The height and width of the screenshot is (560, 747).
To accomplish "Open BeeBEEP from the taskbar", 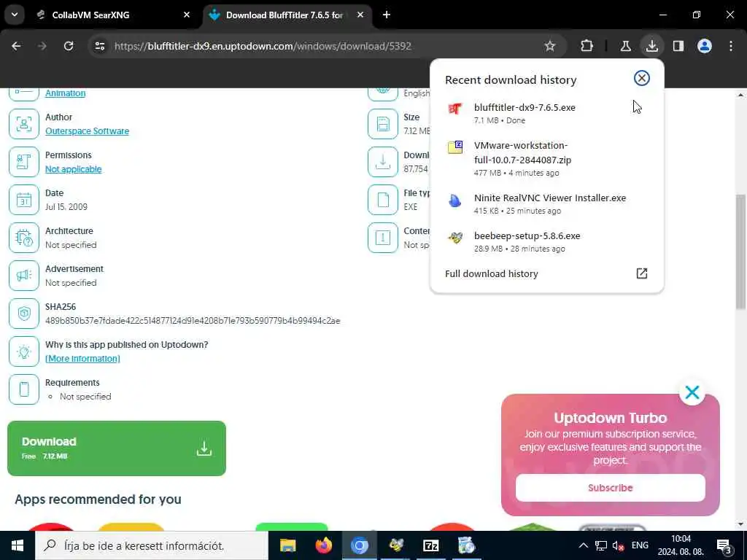I will pyautogui.click(x=395, y=545).
